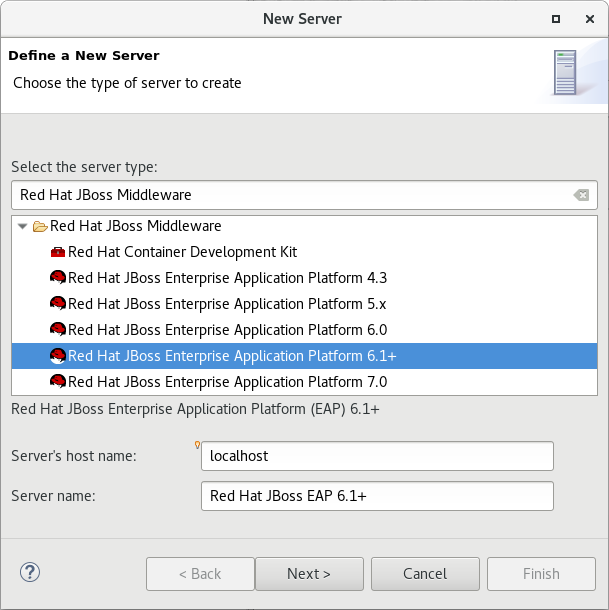Click the < Back button
Screen dimensions: 609x610
pos(200,574)
